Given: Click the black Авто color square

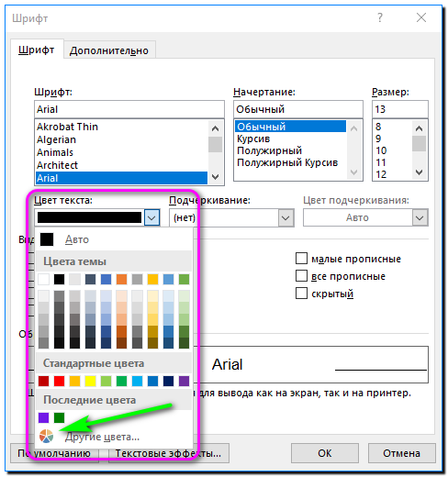Looking at the screenshot, I should pyautogui.click(x=47, y=239).
